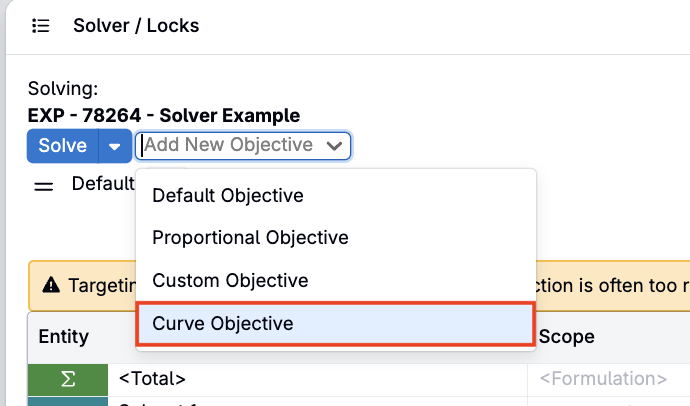Expand the Solve button dropdown arrow
Image resolution: width=690 pixels, height=406 pixels.
tap(115, 146)
